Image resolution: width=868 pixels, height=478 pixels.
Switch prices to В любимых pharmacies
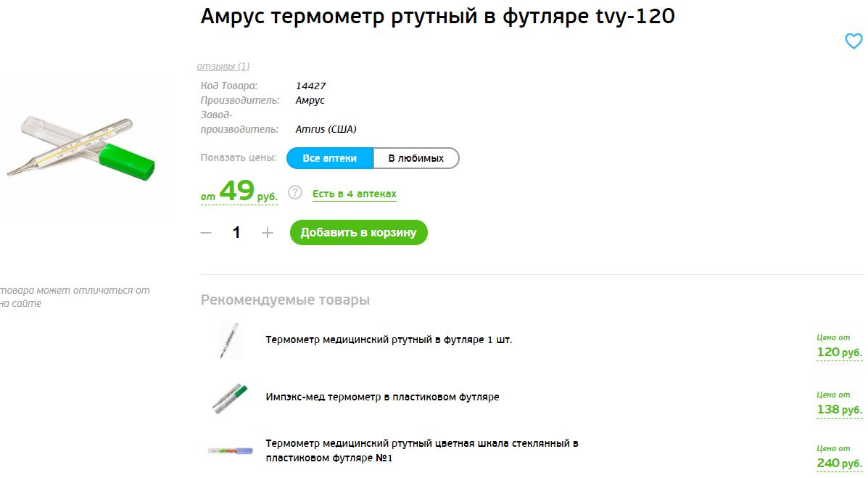click(x=416, y=158)
